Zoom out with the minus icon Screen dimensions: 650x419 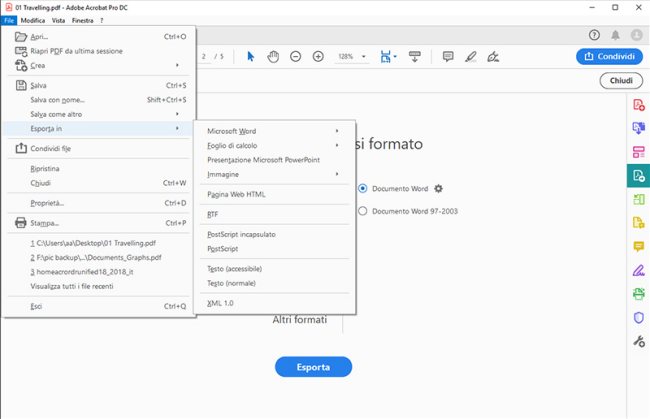(x=296, y=56)
